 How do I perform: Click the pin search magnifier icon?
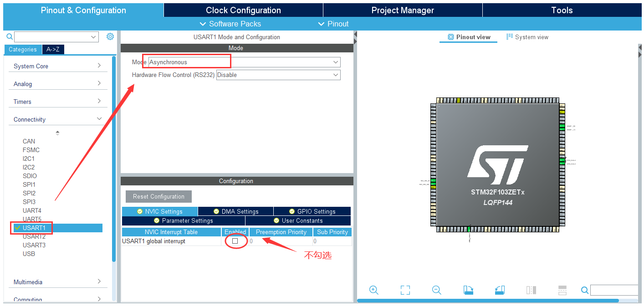(585, 290)
